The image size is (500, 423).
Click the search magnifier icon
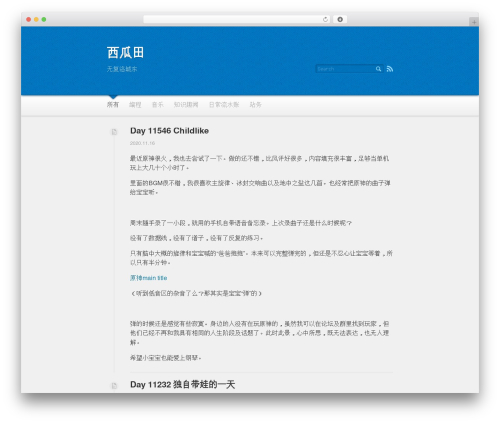378,69
